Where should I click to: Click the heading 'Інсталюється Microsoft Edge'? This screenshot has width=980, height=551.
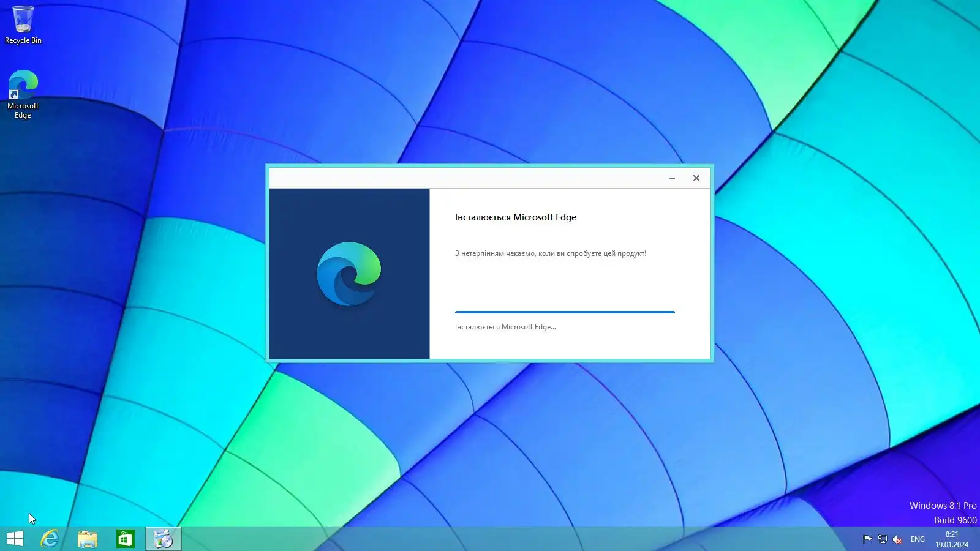(x=516, y=217)
